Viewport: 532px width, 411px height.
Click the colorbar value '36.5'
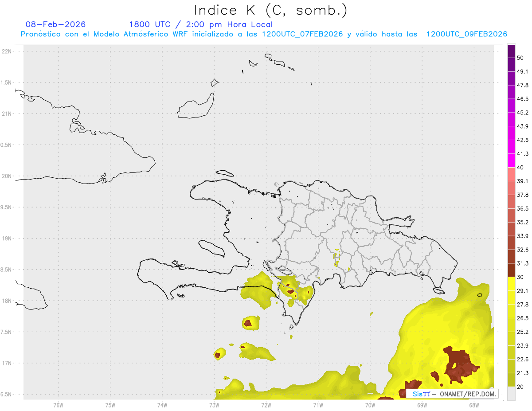[x=523, y=208]
